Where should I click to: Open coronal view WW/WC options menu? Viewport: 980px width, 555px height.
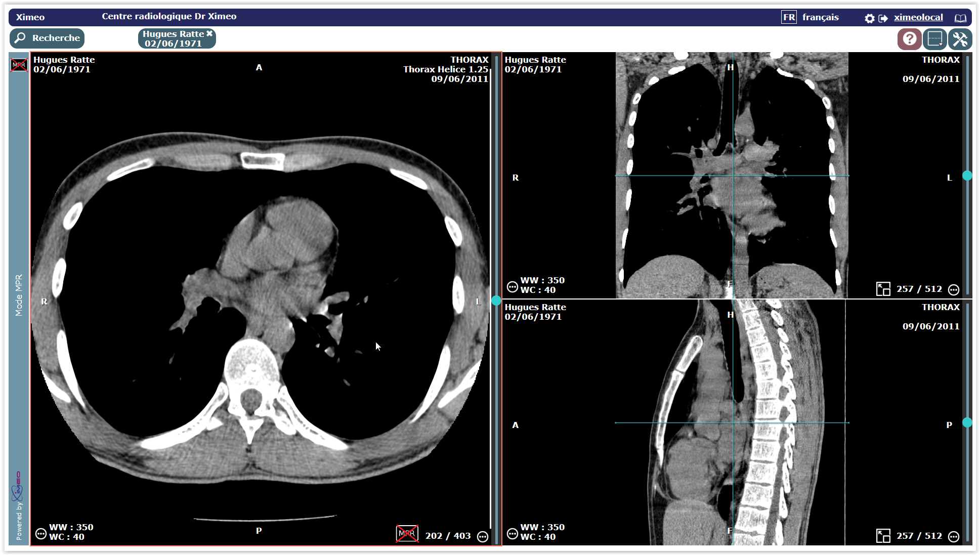512,287
